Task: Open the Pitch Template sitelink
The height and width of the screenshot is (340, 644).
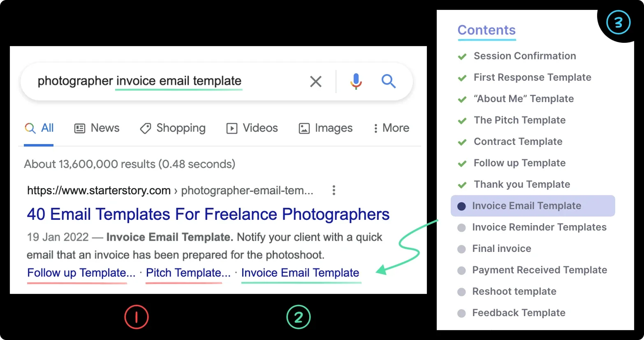Action: 188,272
